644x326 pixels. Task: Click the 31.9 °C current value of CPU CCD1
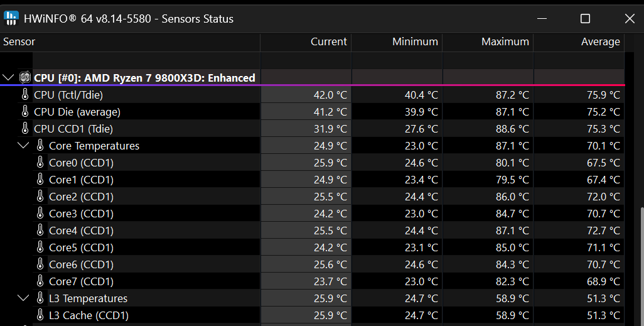point(331,129)
